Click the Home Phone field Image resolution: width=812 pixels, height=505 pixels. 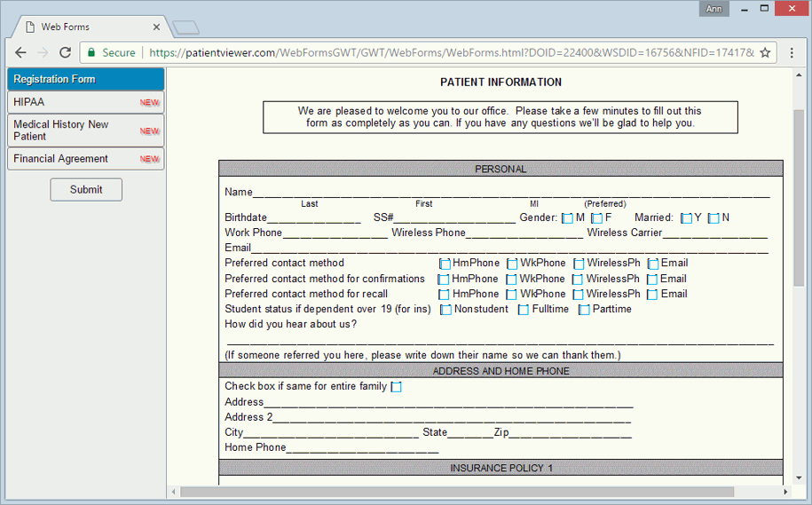[x=362, y=447]
